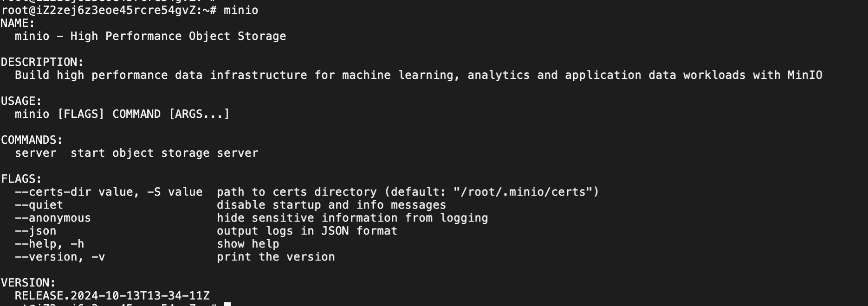Click the --anonymous flag
This screenshot has height=306, width=868.
pyautogui.click(x=52, y=218)
